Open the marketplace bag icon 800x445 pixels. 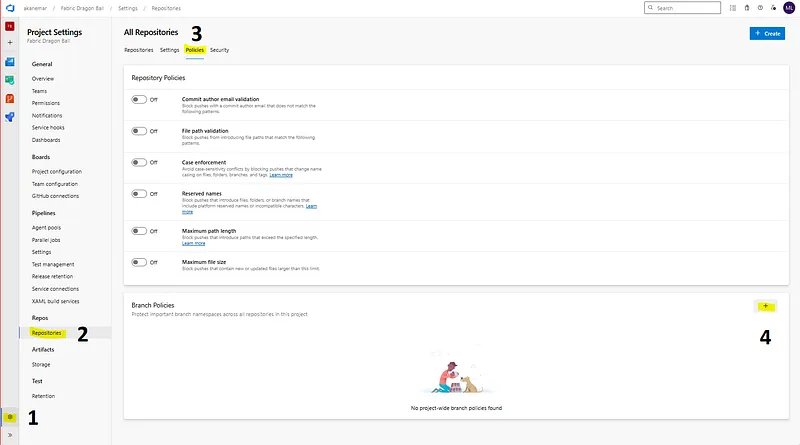point(747,8)
